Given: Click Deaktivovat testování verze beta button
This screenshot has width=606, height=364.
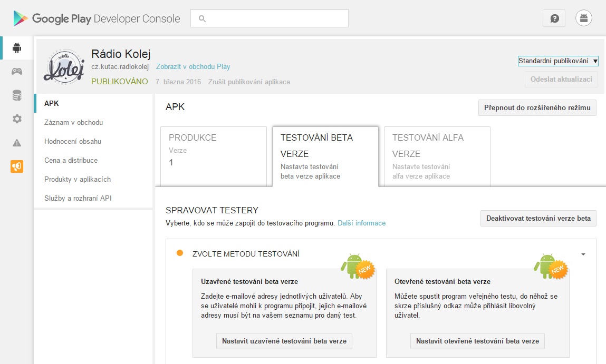Looking at the screenshot, I should click(538, 219).
